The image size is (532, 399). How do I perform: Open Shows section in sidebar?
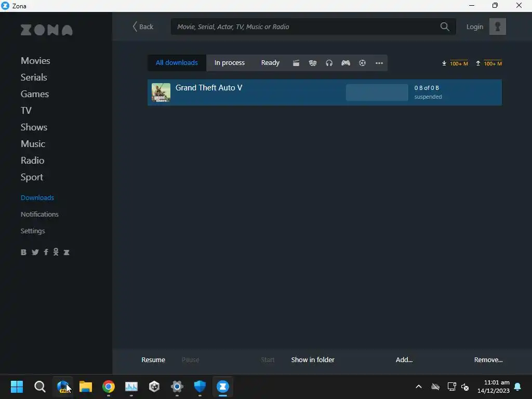(x=34, y=127)
